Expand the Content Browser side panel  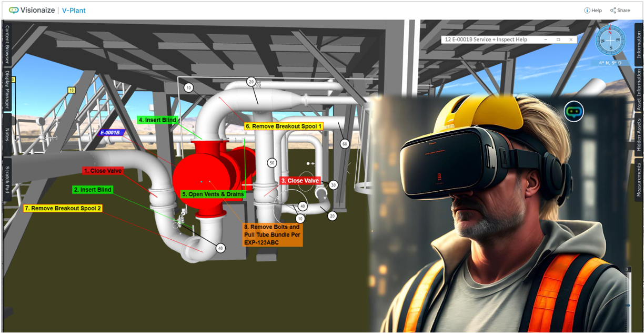tap(7, 45)
